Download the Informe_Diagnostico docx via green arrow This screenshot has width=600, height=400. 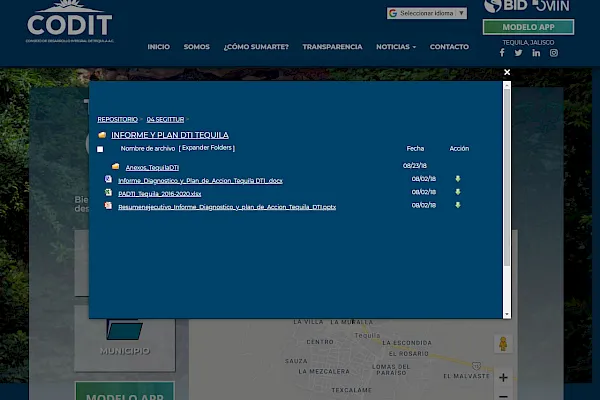(x=458, y=179)
